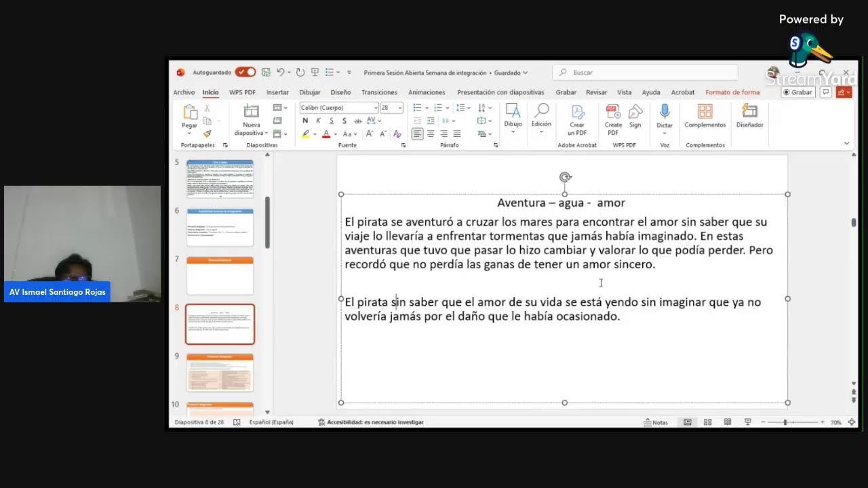The image size is (868, 488).
Task: Cut selection with scissors icon
Action: pyautogui.click(x=207, y=108)
